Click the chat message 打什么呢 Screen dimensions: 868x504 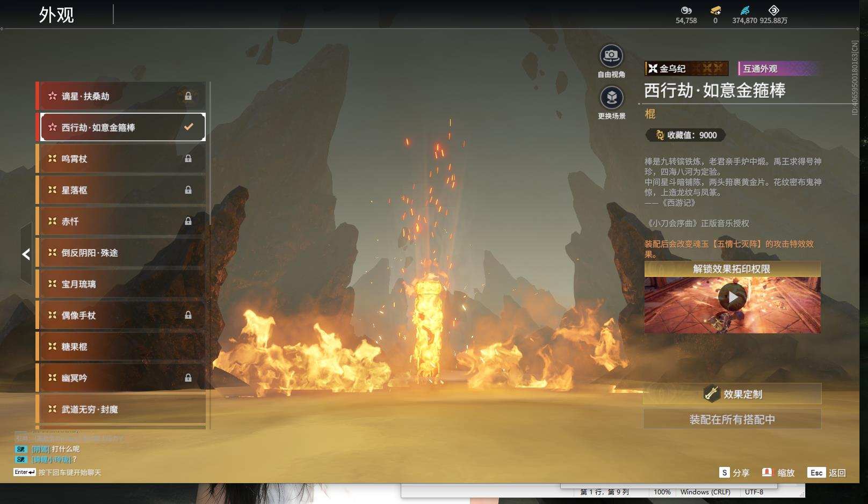pos(66,449)
